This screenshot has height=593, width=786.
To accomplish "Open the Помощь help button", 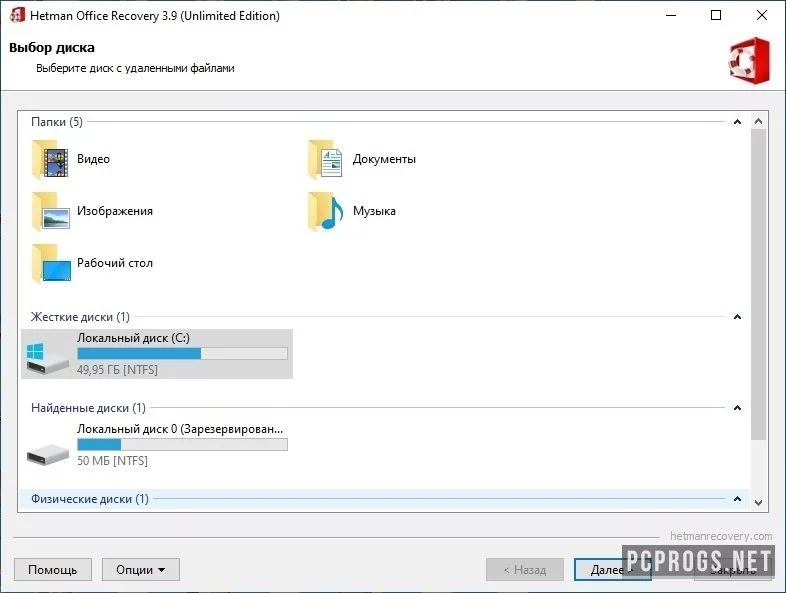I will (x=53, y=570).
